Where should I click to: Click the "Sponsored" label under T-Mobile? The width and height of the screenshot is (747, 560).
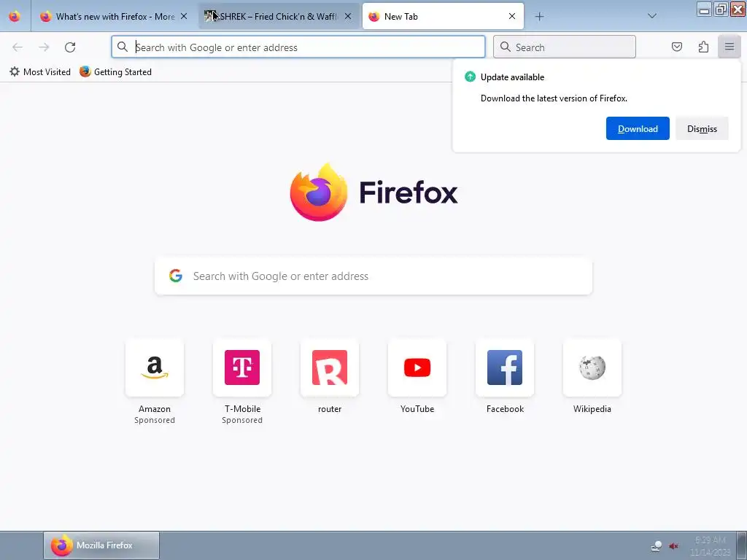pyautogui.click(x=242, y=420)
